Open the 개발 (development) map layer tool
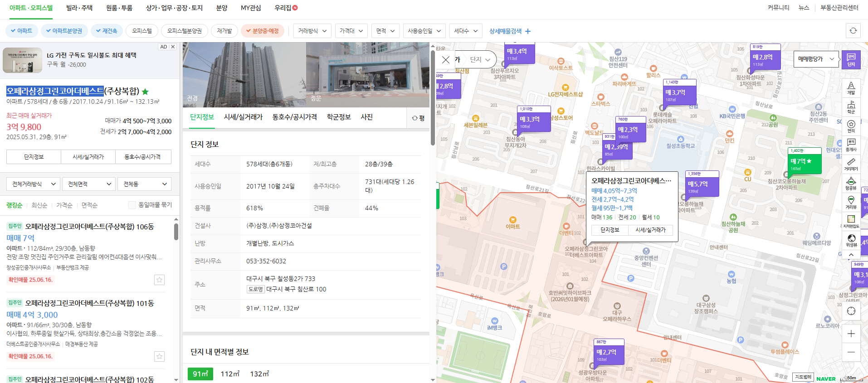 tap(851, 88)
